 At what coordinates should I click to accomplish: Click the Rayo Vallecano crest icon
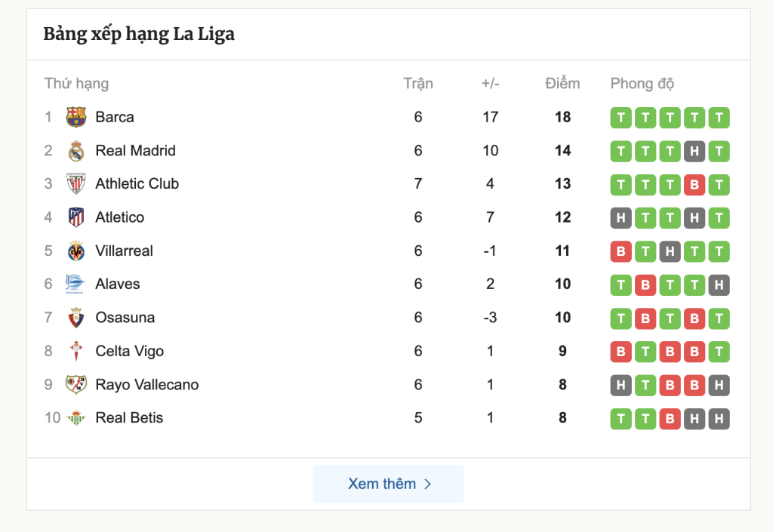76,385
